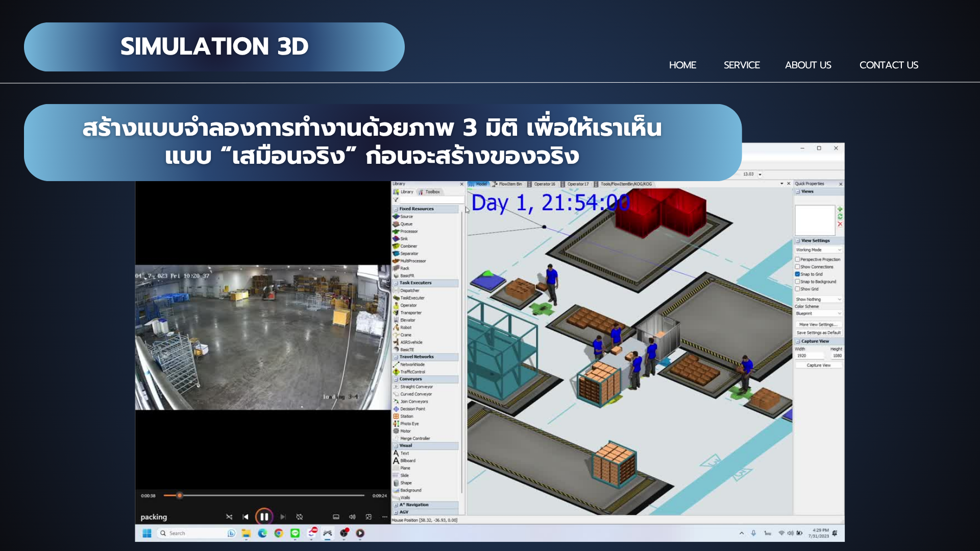Screen dimensions: 980x551
Task: Switch to the Library tab
Action: click(x=403, y=192)
